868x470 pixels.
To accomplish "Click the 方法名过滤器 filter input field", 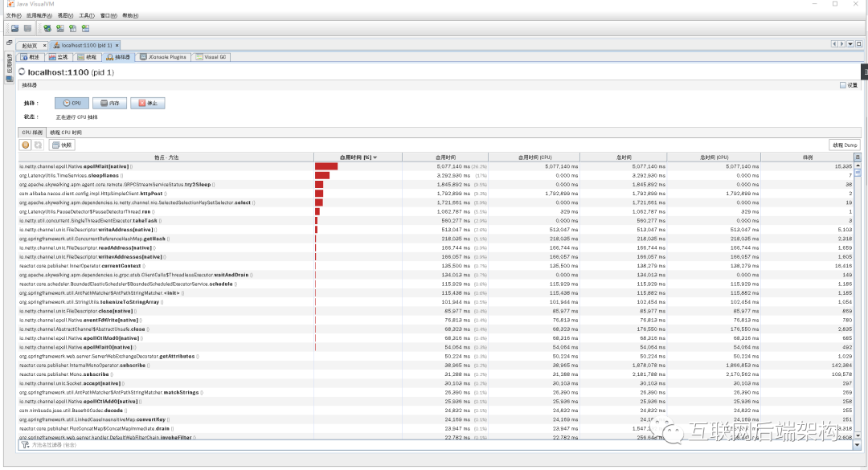I will click(x=440, y=444).
